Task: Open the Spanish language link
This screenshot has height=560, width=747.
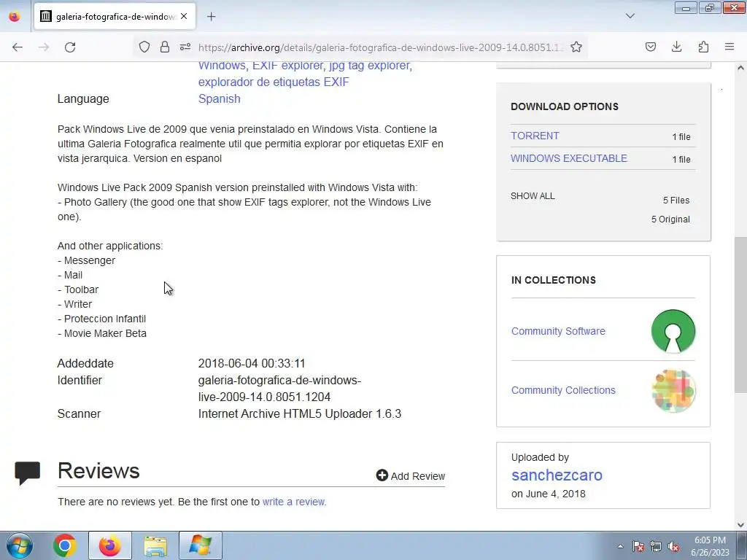Action: pos(219,98)
